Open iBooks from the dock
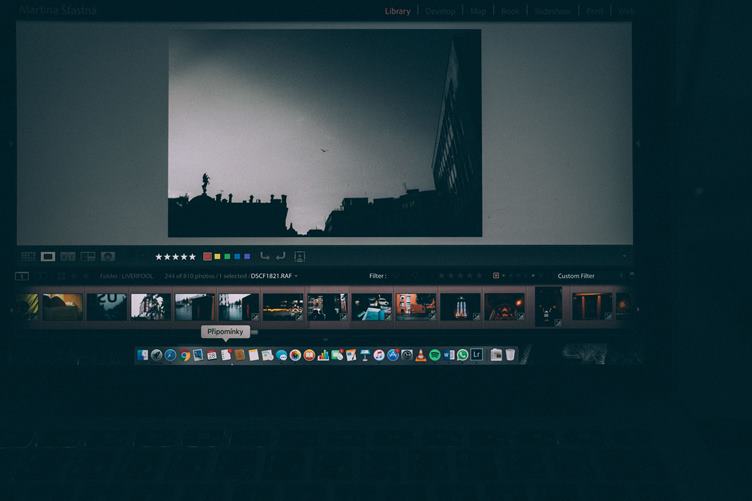The height and width of the screenshot is (501, 752). [309, 355]
